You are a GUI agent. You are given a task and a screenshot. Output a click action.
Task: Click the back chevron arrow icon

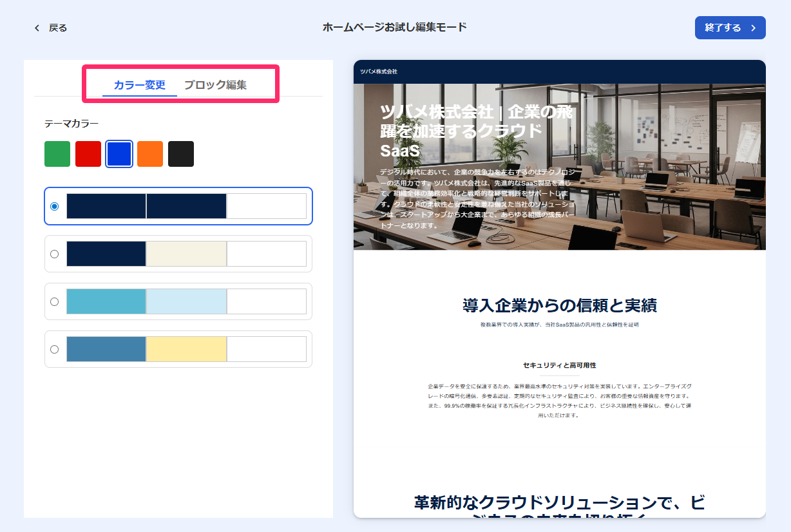[37, 28]
